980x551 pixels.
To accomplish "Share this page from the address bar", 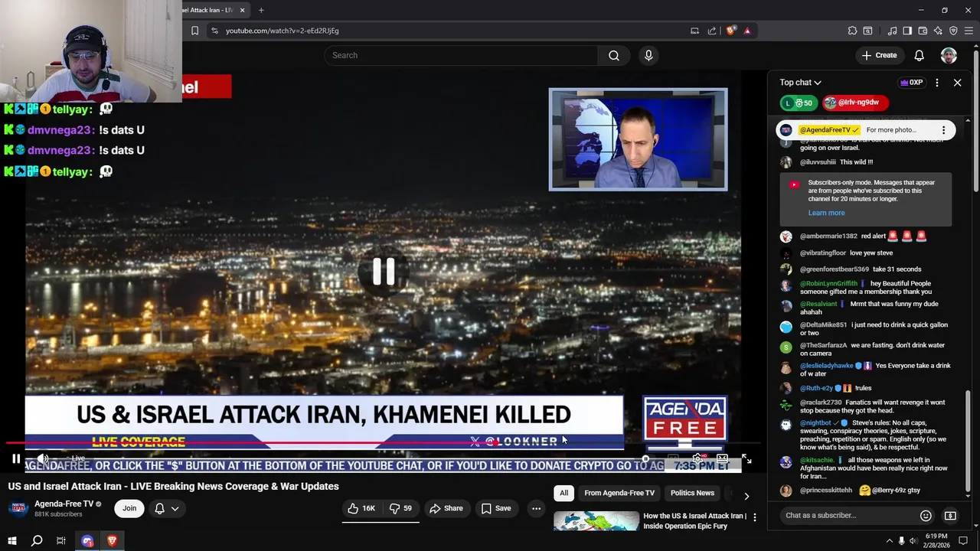I will click(x=712, y=31).
